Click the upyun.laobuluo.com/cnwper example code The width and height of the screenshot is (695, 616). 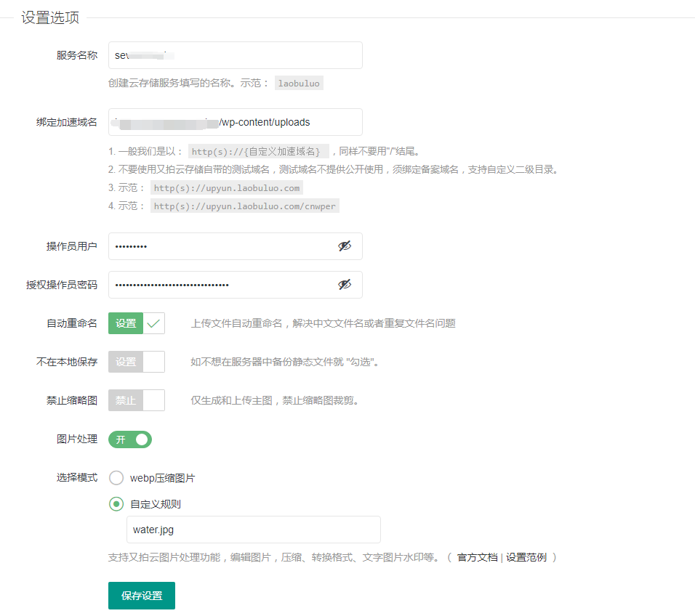coord(245,206)
